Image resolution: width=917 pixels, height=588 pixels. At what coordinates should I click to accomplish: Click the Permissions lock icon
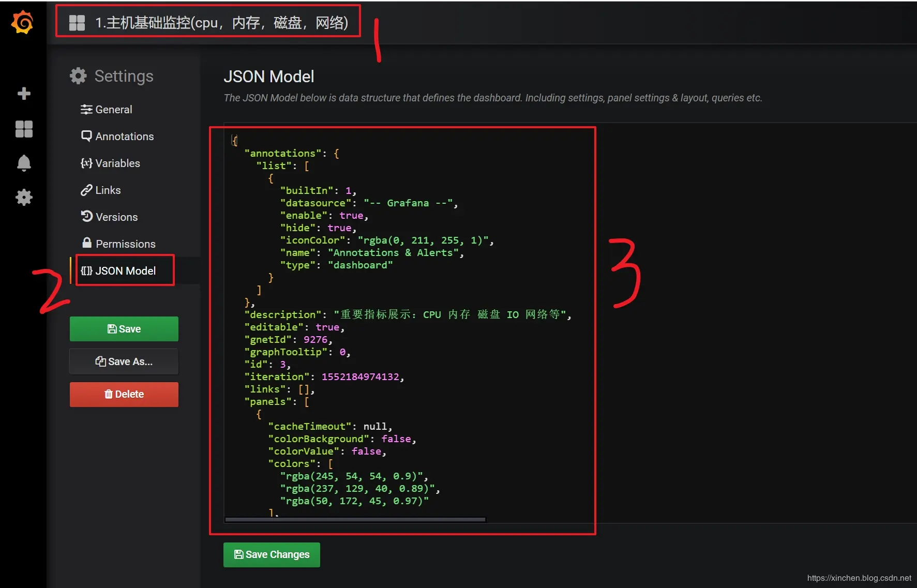87,243
